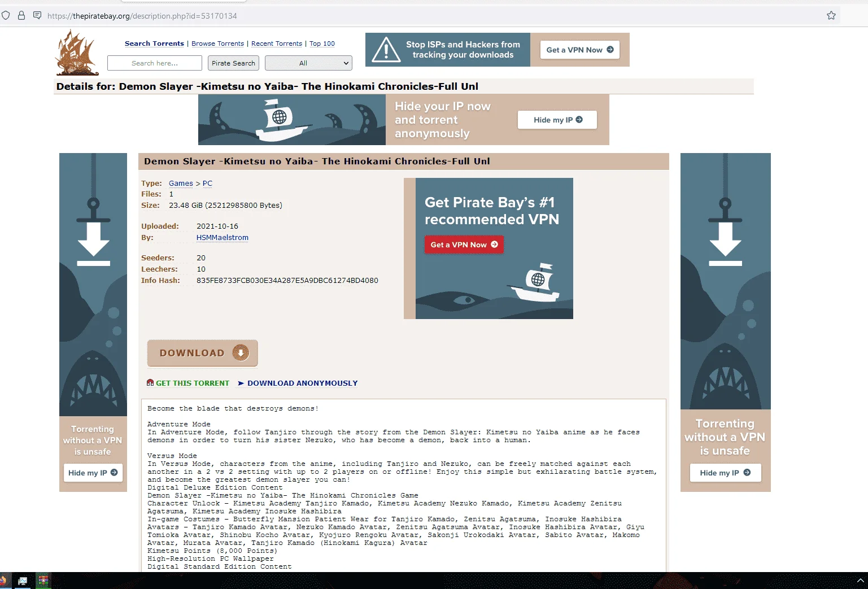The width and height of the screenshot is (868, 589).
Task: Click the round arrow icon on the DOWNLOAD button
Action: (x=241, y=353)
